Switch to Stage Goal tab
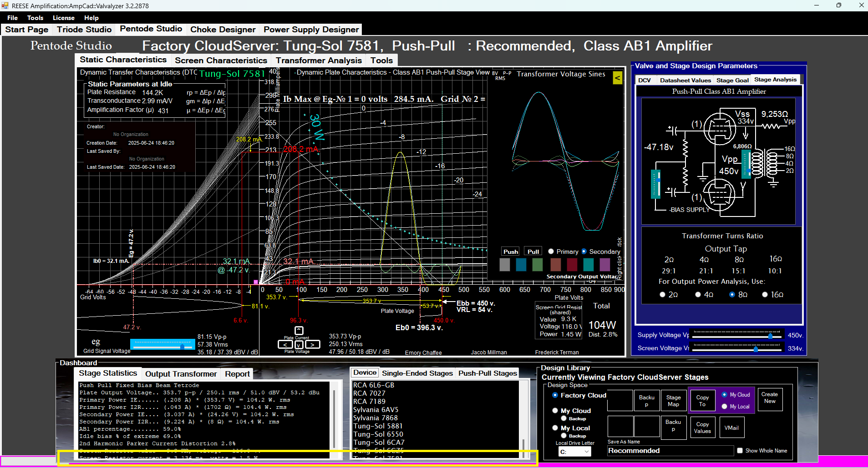The height and width of the screenshot is (468, 868). (x=732, y=80)
